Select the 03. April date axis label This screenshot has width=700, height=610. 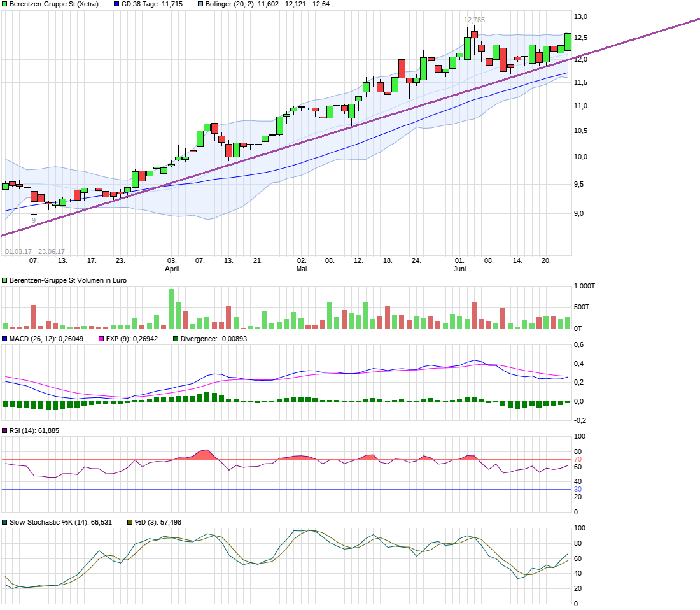coord(172,265)
